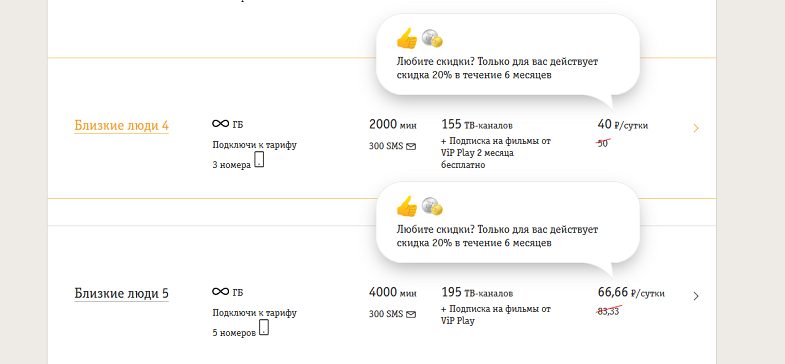The height and width of the screenshot is (364, 785).
Task: Click the thumbs-up emoji in the upper discount bubble
Action: 407,38
